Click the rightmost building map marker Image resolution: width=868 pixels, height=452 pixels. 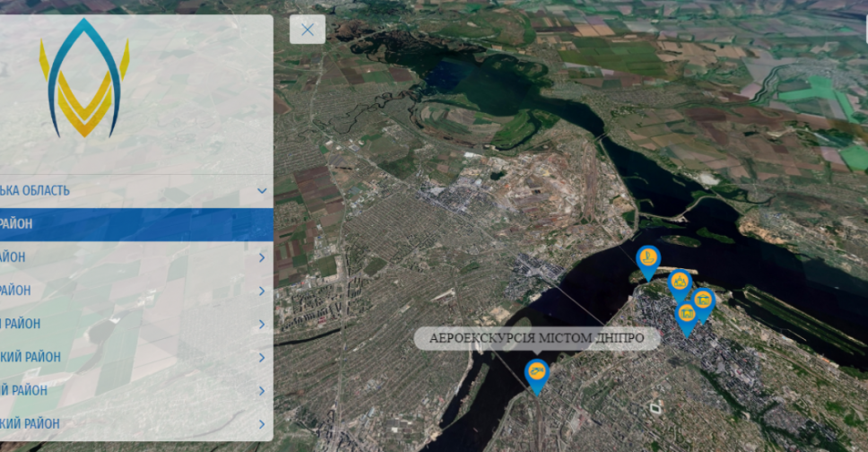703,300
